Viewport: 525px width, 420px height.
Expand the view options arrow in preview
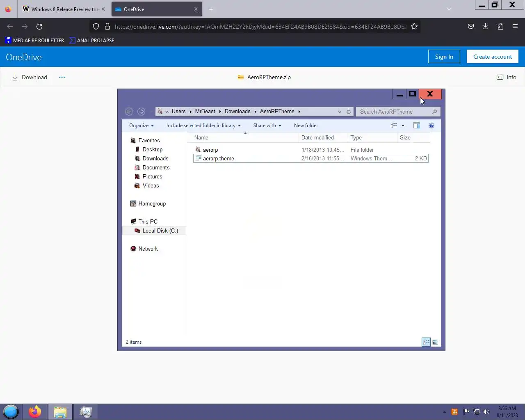click(403, 126)
